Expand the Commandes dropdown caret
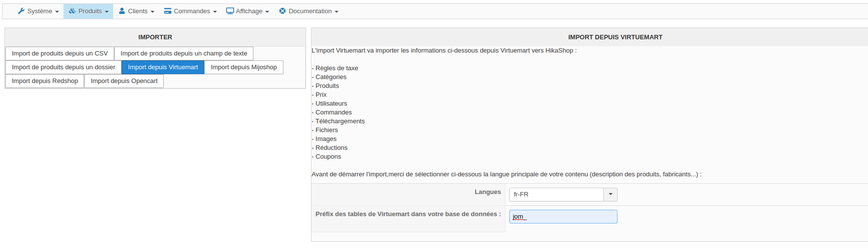868x252 pixels. click(215, 12)
